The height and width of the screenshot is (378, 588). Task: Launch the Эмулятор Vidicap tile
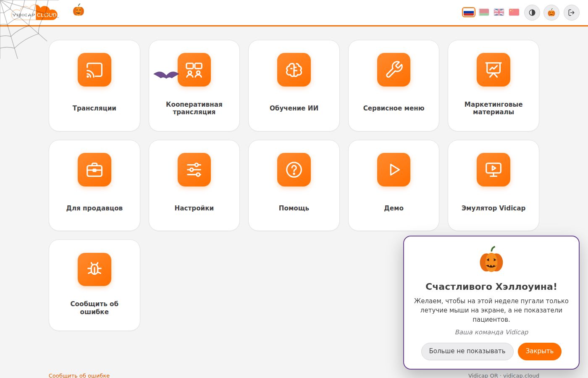[493, 185]
